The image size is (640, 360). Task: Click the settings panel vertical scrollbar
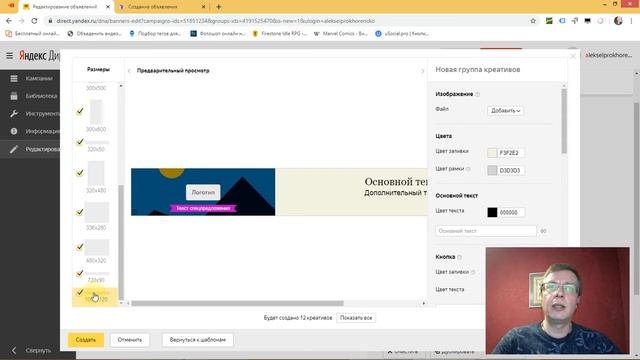(564, 121)
